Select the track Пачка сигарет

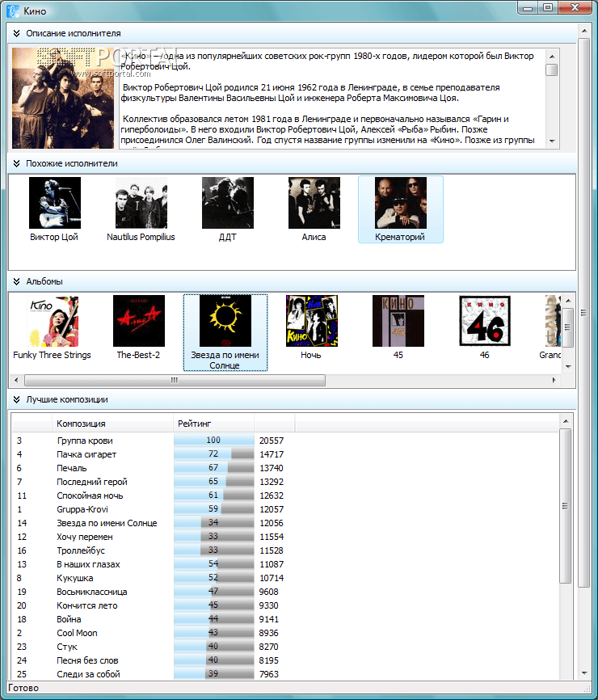click(x=86, y=454)
